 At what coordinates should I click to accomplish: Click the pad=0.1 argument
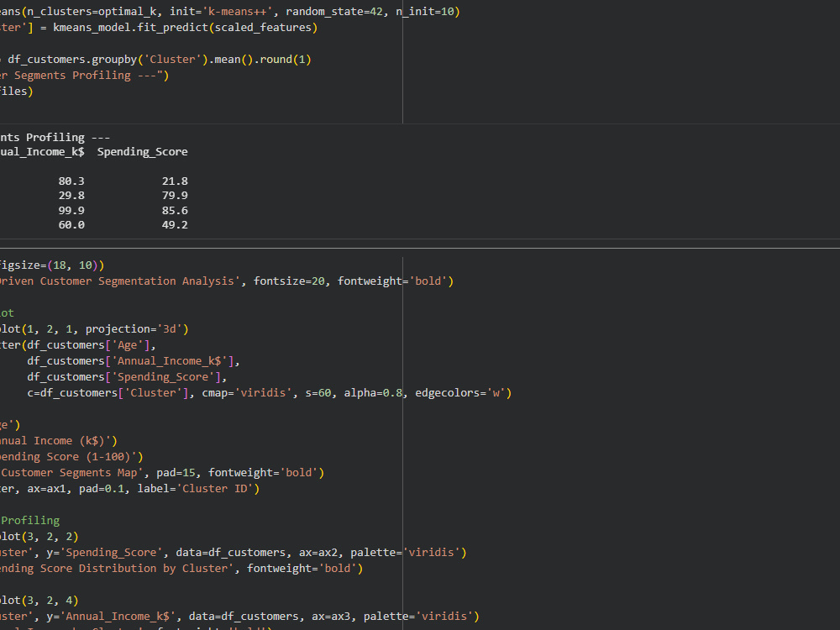click(x=102, y=489)
